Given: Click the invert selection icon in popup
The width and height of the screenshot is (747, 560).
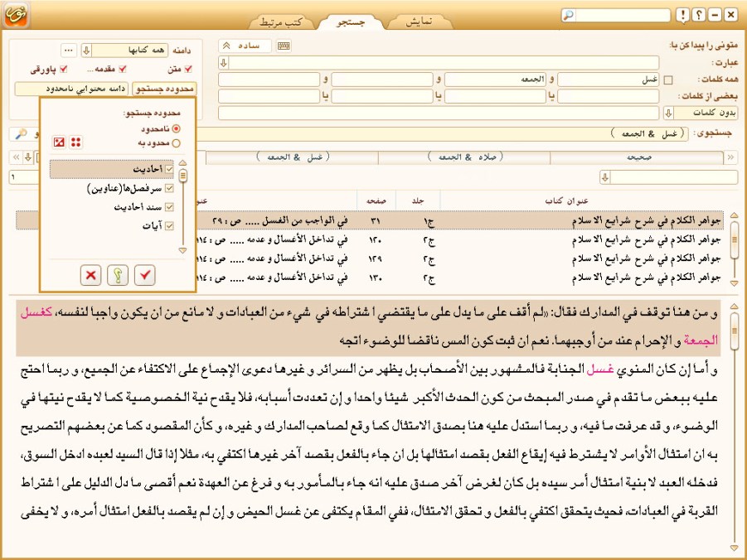Looking at the screenshot, I should tap(59, 142).
